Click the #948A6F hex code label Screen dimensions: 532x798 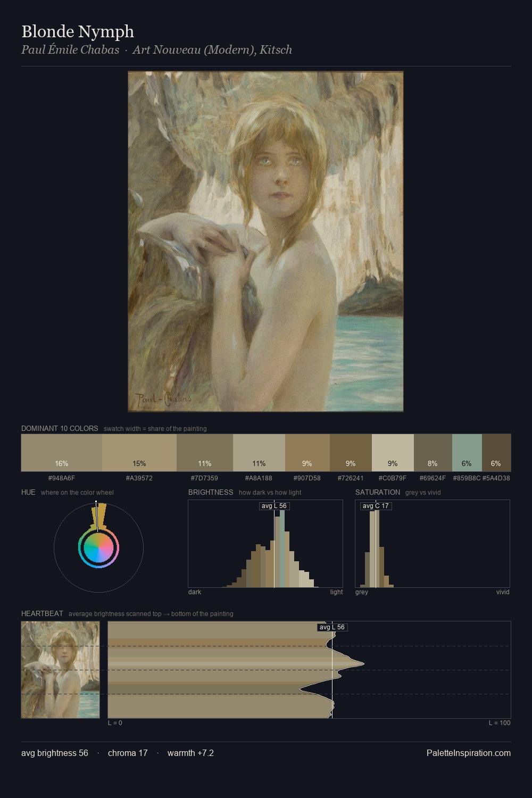point(62,478)
